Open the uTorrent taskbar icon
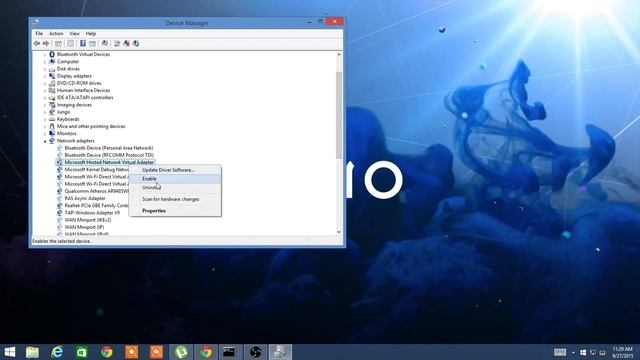This screenshot has height=360, width=640. (181, 352)
